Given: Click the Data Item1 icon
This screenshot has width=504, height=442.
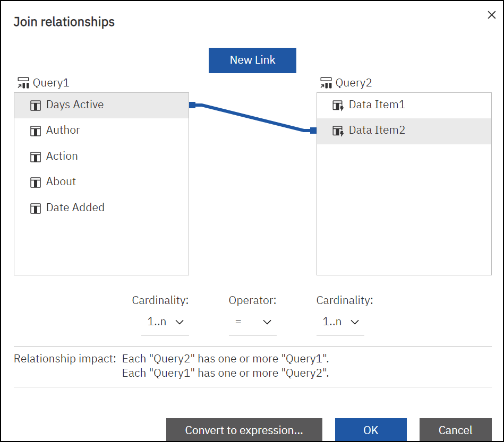Looking at the screenshot, I should coord(338,105).
